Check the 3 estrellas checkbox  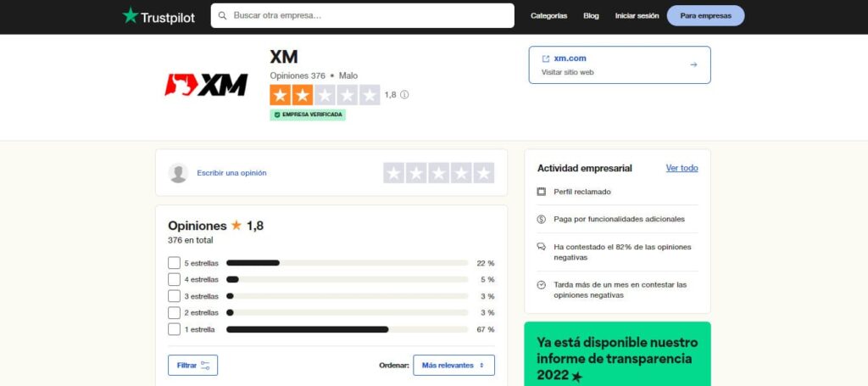click(x=174, y=296)
